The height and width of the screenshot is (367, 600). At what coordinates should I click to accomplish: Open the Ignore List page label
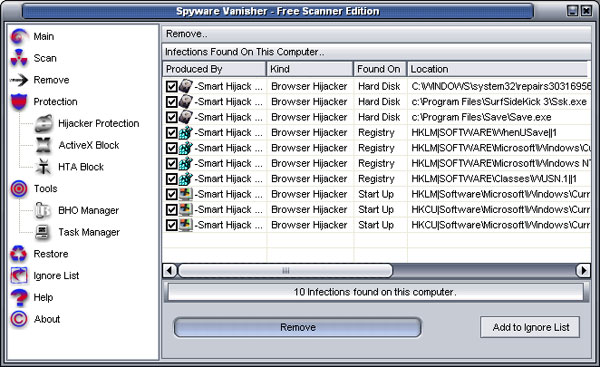point(56,276)
